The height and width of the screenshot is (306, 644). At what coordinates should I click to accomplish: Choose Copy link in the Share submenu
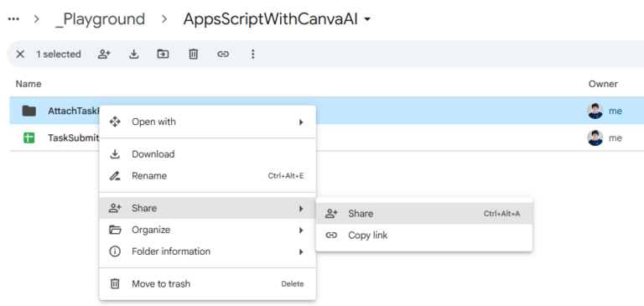pyautogui.click(x=423, y=236)
